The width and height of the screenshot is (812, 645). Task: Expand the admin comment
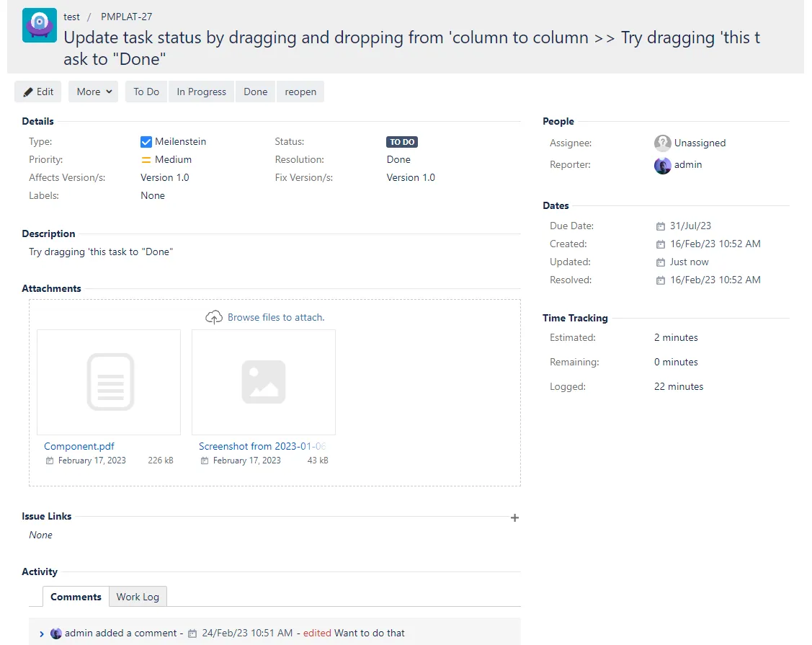(x=42, y=633)
